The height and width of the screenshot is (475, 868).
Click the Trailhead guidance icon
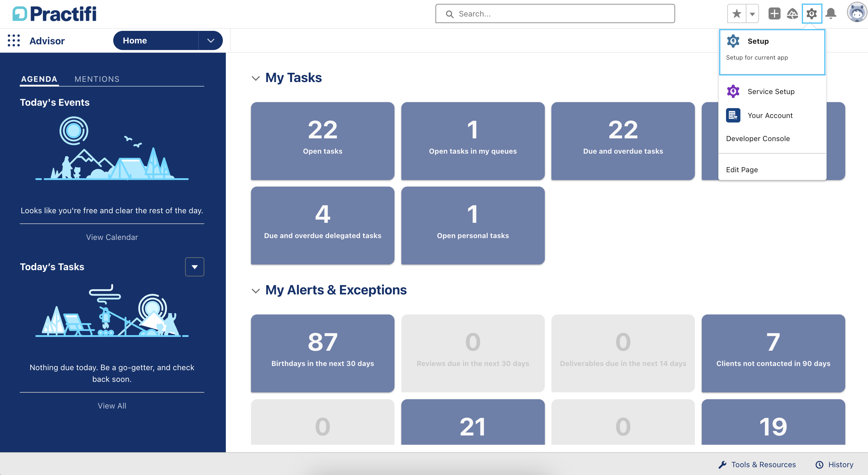point(792,14)
